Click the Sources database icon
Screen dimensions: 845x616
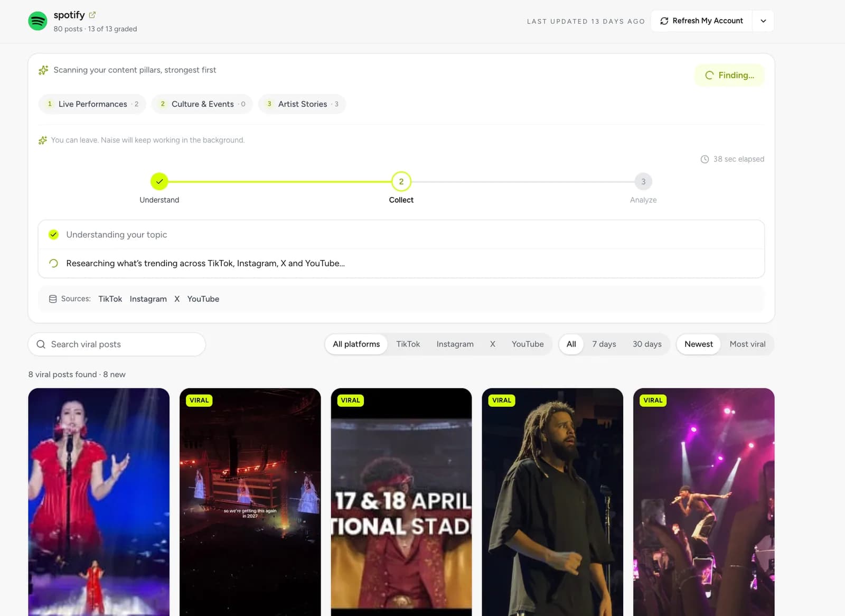coord(53,299)
